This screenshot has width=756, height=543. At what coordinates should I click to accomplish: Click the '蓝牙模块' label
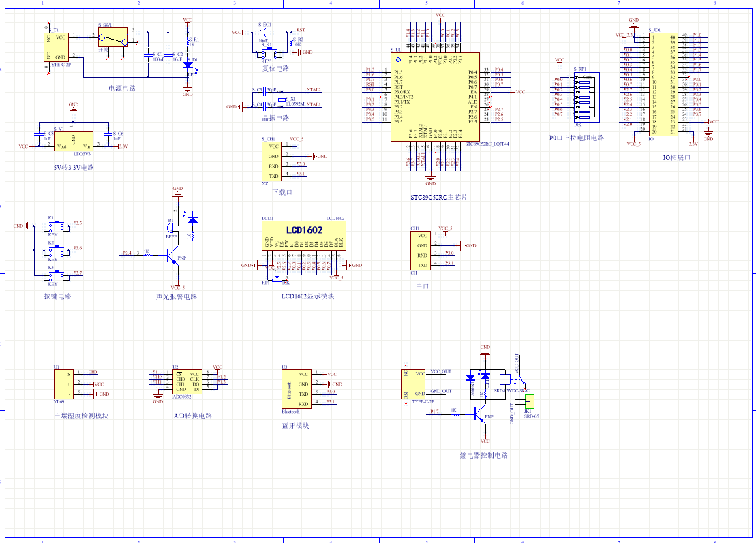click(296, 426)
